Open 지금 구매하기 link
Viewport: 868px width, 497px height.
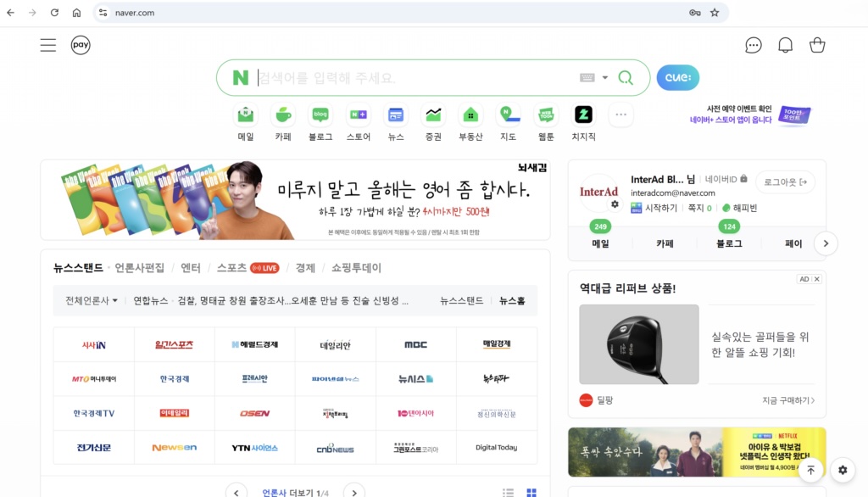pyautogui.click(x=788, y=400)
